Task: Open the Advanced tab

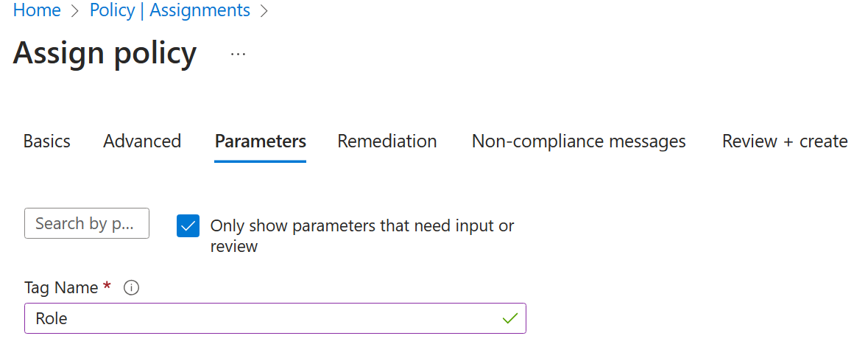Action: point(142,141)
